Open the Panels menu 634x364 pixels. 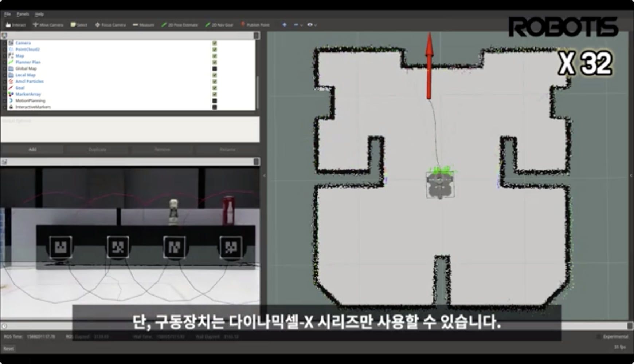[23, 14]
